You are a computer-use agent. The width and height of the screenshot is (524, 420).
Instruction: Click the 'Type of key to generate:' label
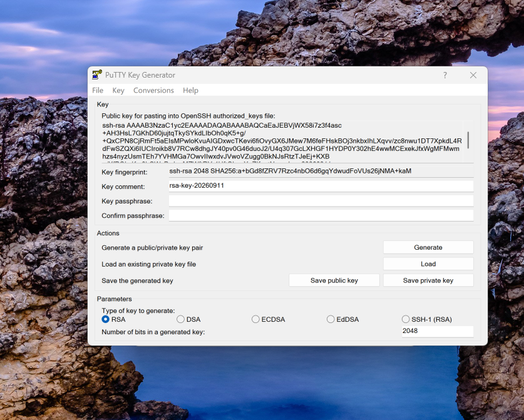[x=138, y=310]
